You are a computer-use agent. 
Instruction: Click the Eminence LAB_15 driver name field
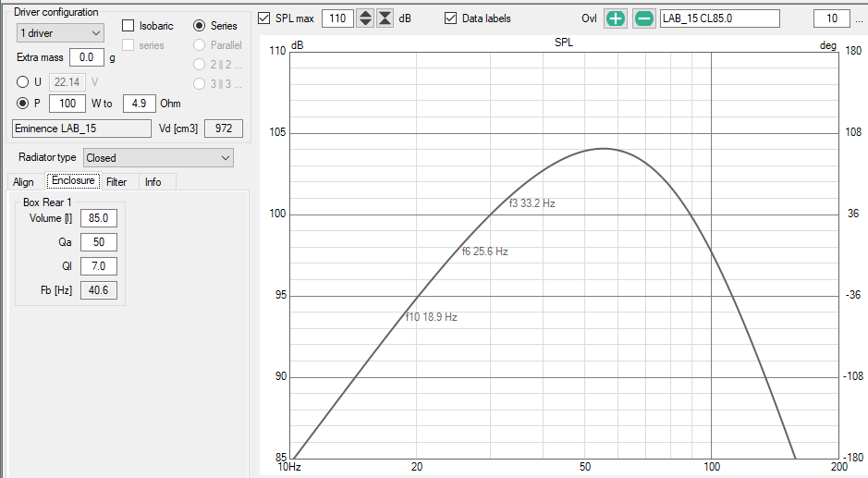pos(81,128)
